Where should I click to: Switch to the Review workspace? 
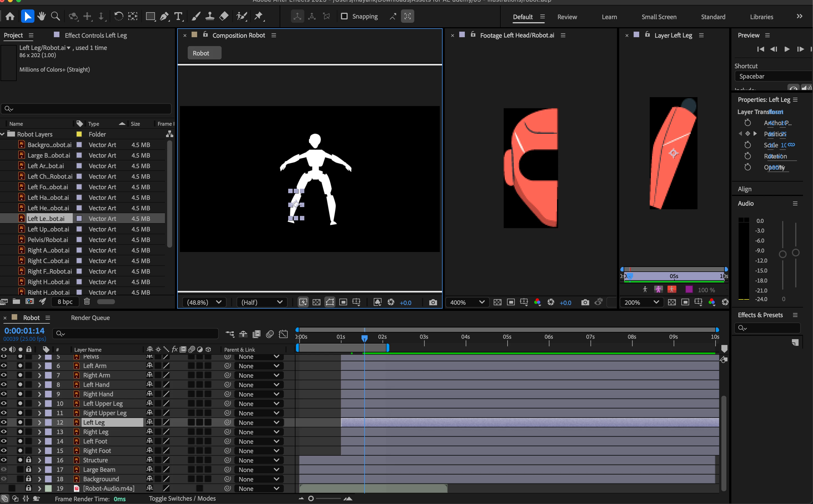(567, 17)
